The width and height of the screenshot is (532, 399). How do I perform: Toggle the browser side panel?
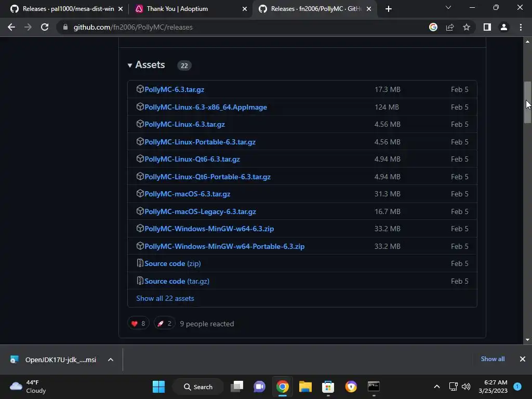pyautogui.click(x=487, y=27)
